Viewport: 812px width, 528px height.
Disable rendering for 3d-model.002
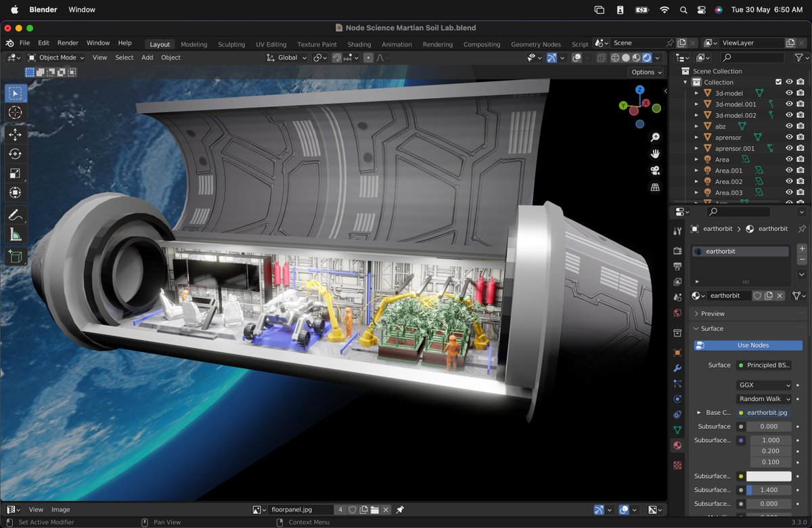[x=800, y=115]
